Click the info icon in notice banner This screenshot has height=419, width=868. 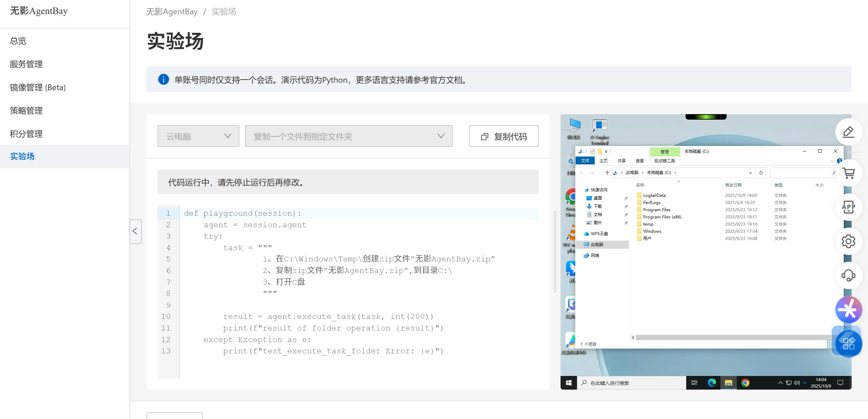(163, 80)
